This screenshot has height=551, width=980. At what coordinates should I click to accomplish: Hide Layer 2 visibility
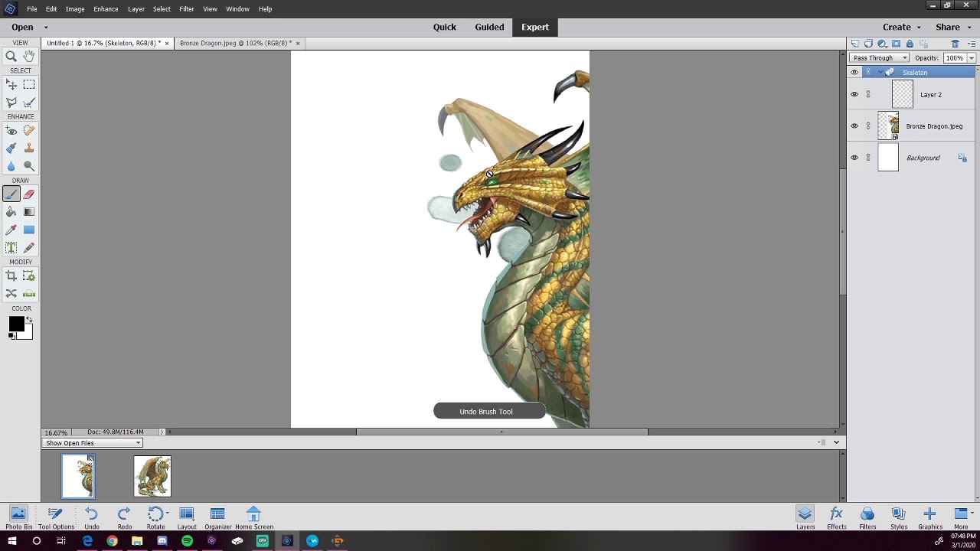[x=854, y=95]
